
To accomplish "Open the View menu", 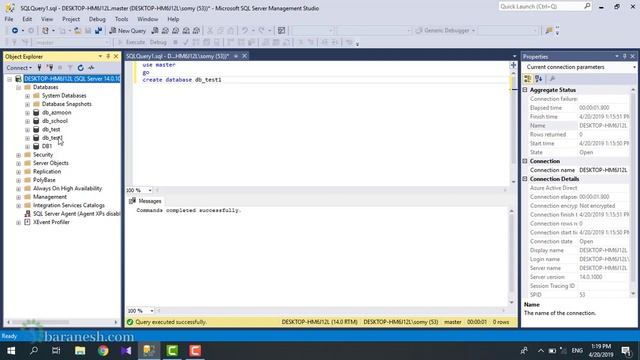I will [x=47, y=19].
